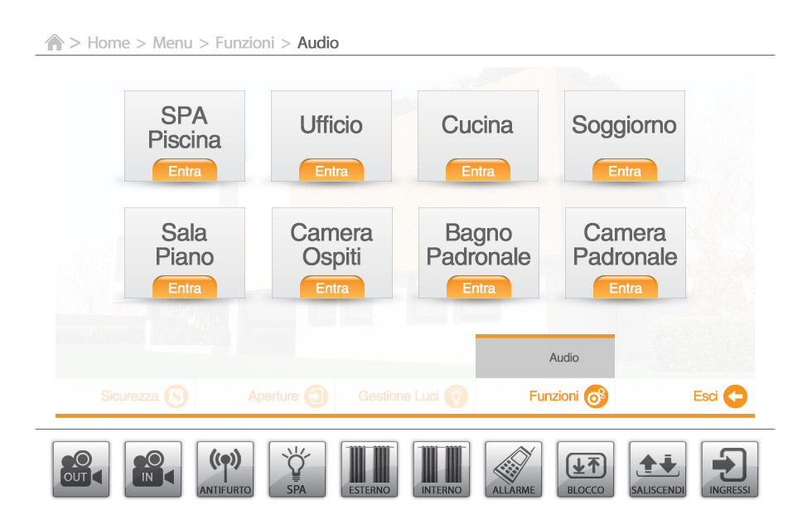The image size is (812, 510).
Task: Open the Allarme phone icon
Action: 514,469
